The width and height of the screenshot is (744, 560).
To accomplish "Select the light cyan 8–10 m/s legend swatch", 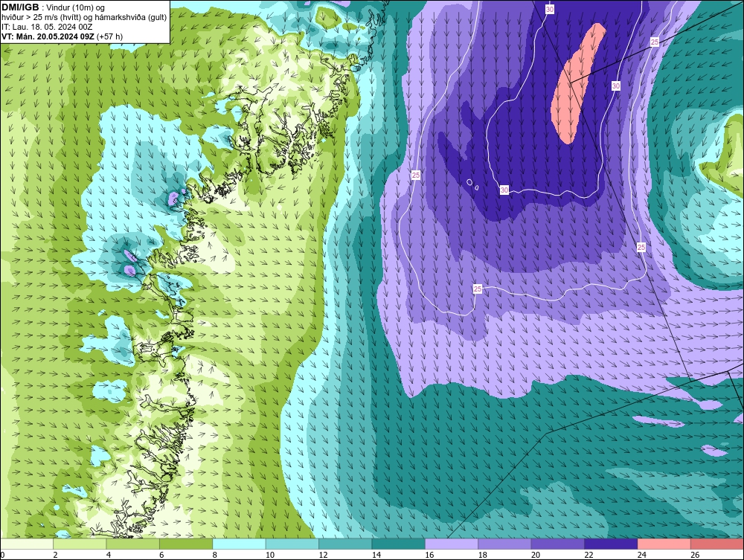I will [239, 544].
